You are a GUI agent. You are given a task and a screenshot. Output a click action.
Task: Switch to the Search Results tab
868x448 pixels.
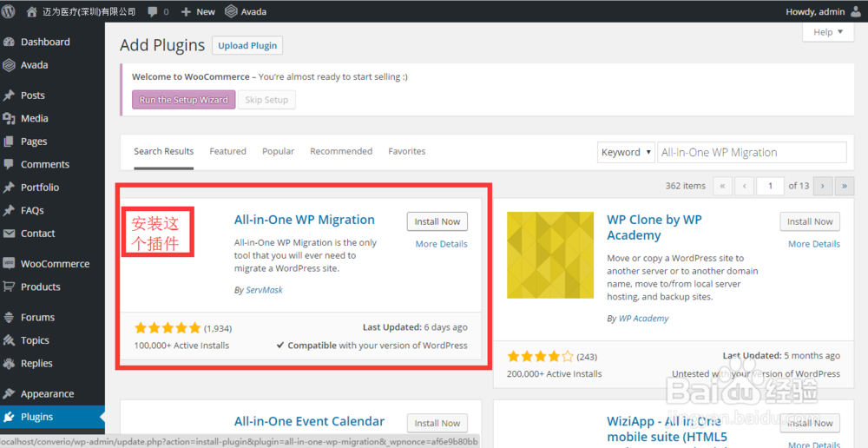164,151
